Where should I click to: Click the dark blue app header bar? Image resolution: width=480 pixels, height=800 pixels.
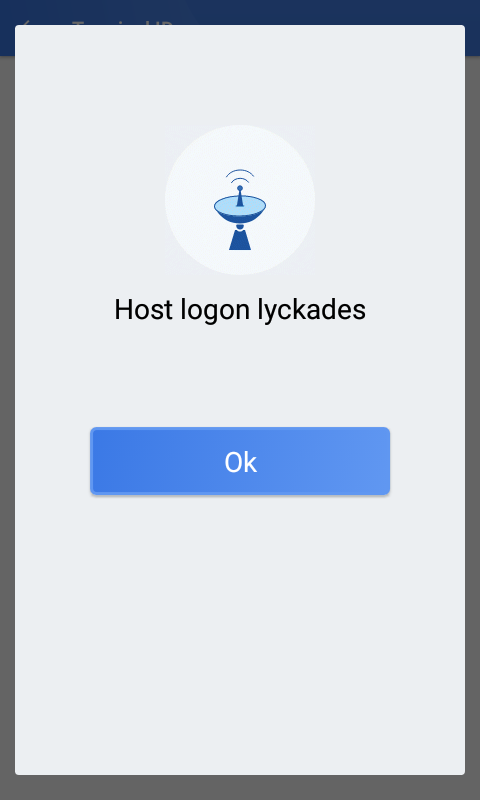click(x=240, y=12)
